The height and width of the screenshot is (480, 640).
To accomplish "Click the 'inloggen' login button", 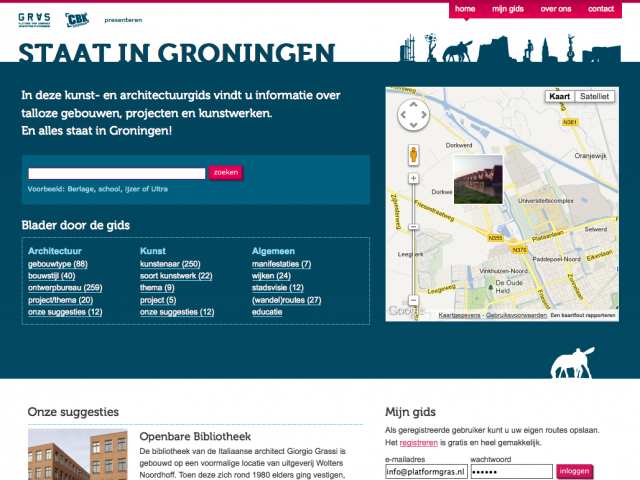I will click(575, 471).
